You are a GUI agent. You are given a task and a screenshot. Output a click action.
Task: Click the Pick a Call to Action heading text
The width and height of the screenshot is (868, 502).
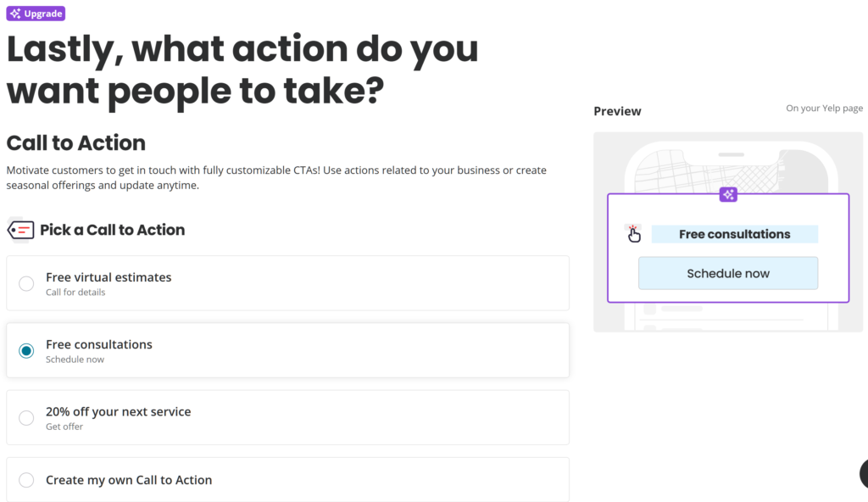[x=112, y=230]
